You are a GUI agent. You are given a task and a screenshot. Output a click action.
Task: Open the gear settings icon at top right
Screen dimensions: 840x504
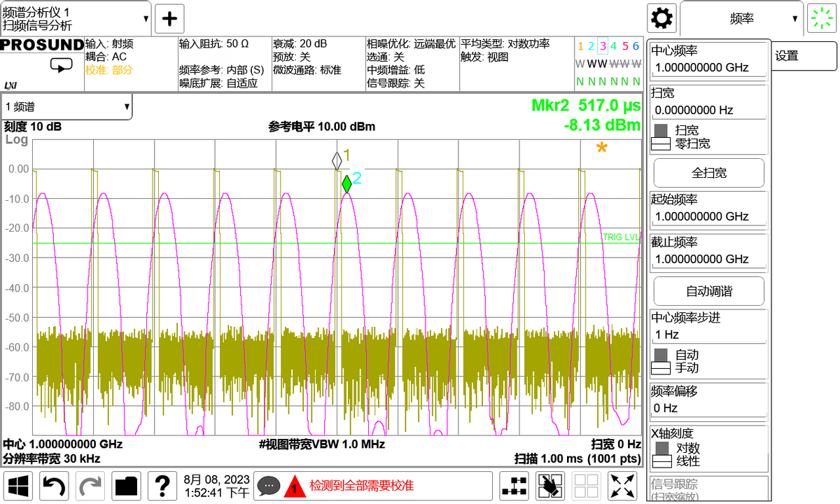pyautogui.click(x=661, y=18)
